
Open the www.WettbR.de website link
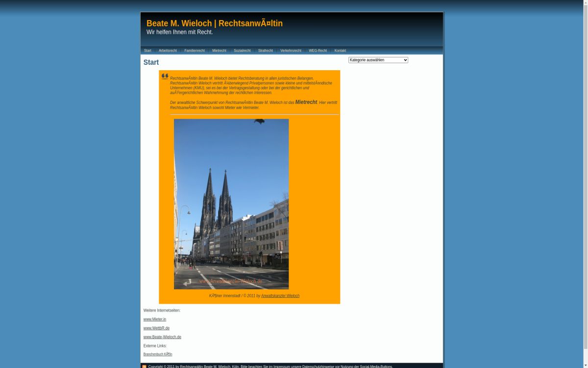(156, 328)
